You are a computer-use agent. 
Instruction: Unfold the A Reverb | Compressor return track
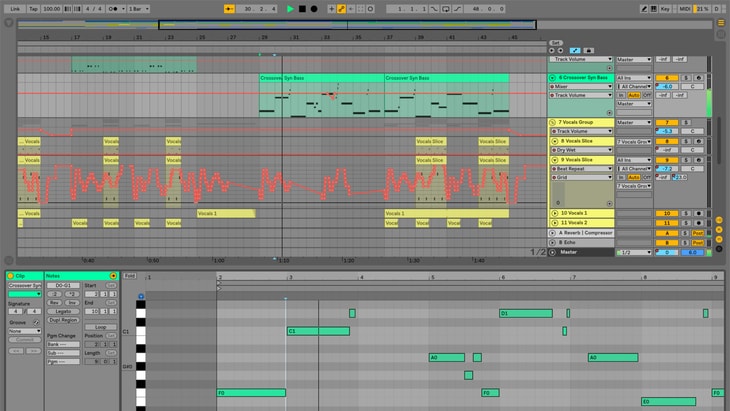(552, 233)
